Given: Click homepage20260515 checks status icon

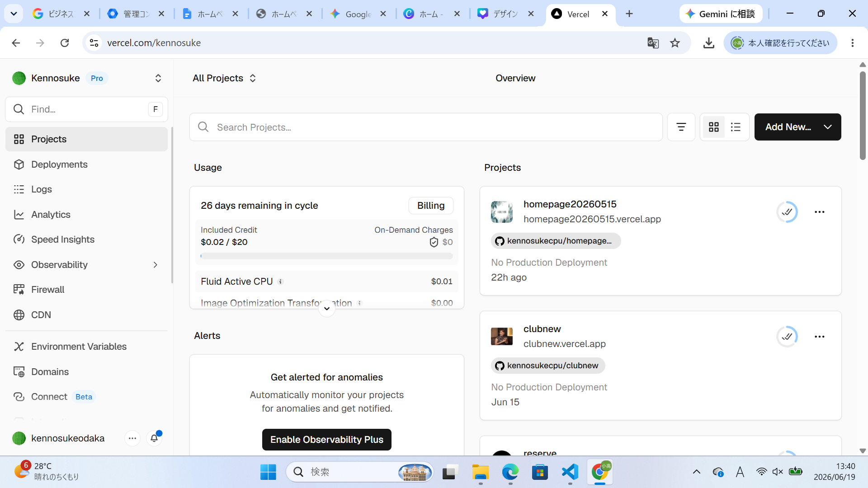Looking at the screenshot, I should click(787, 212).
